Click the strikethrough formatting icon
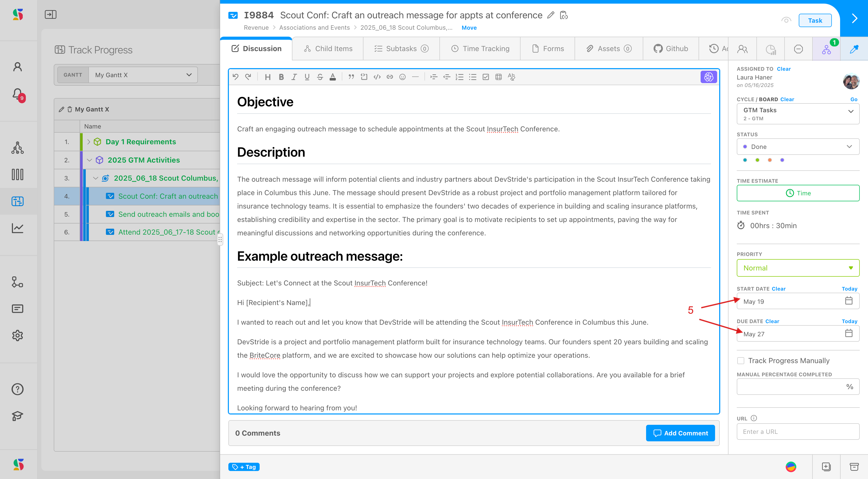 (x=320, y=77)
